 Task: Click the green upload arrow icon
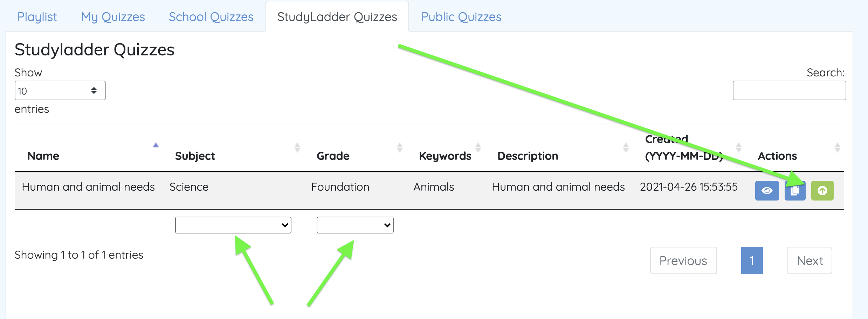822,190
